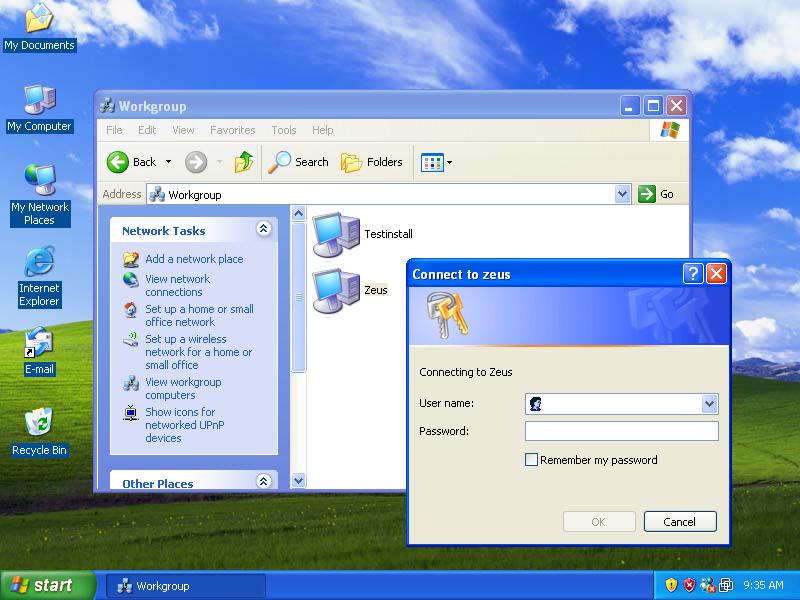Screen dimensions: 800x600
Task: Open the Help menu
Action: [322, 130]
